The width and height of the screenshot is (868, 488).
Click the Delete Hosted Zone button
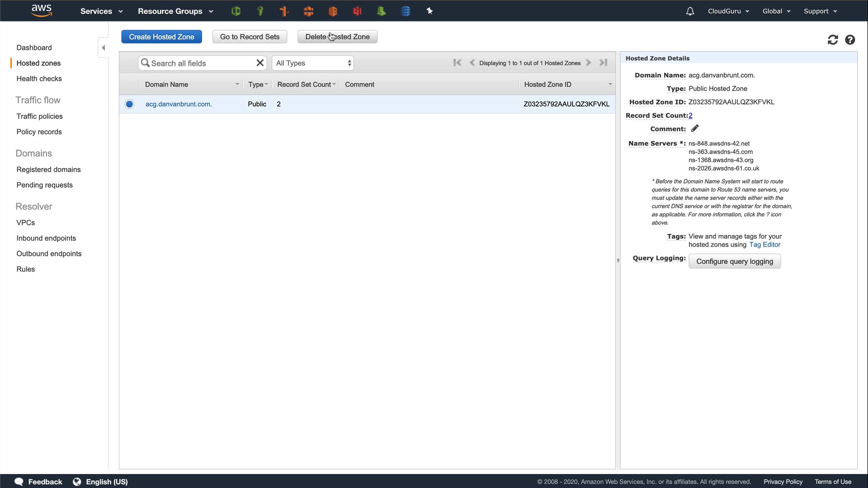[x=337, y=37]
